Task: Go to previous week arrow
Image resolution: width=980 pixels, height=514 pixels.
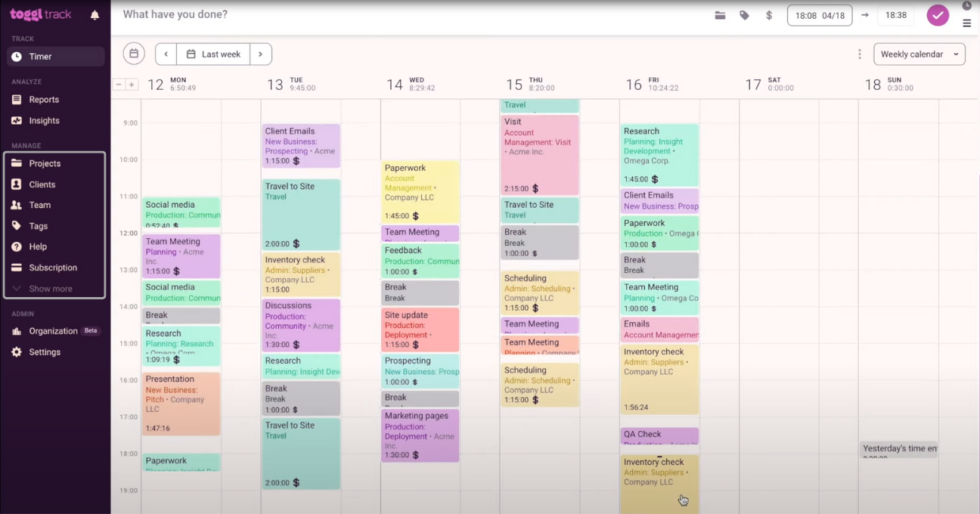Action: [166, 54]
